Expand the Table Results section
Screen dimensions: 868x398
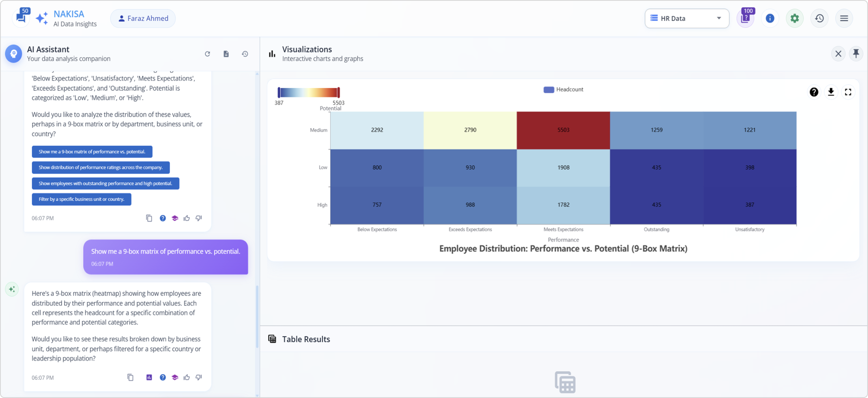click(x=306, y=339)
